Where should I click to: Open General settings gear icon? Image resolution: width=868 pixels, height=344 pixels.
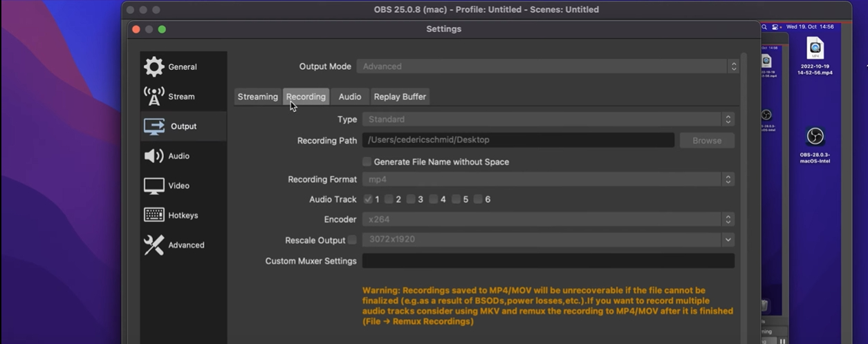click(x=154, y=66)
